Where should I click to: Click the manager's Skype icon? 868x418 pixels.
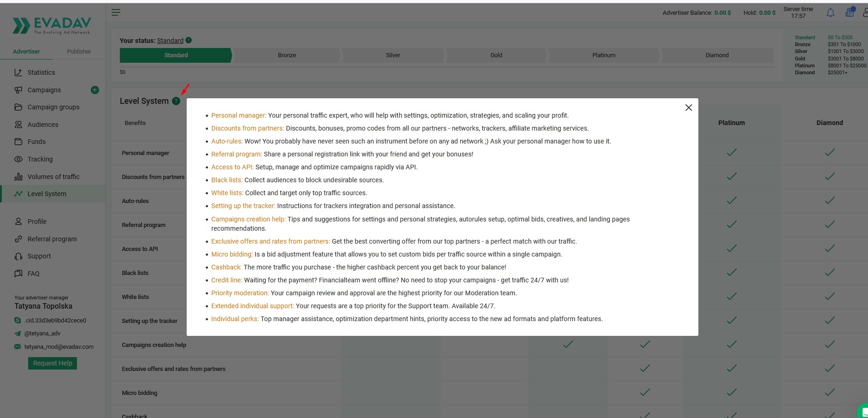(18, 320)
